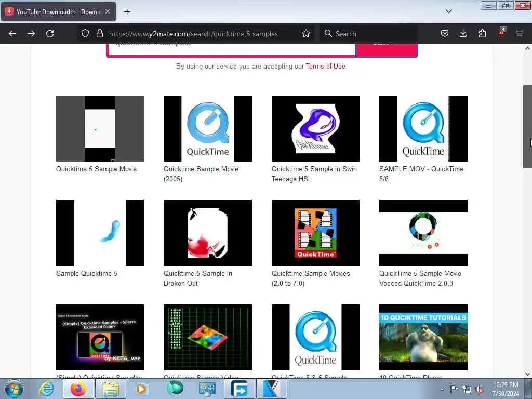This screenshot has height=399, width=532.
Task: Show hidden system tray icons
Action: (x=442, y=390)
